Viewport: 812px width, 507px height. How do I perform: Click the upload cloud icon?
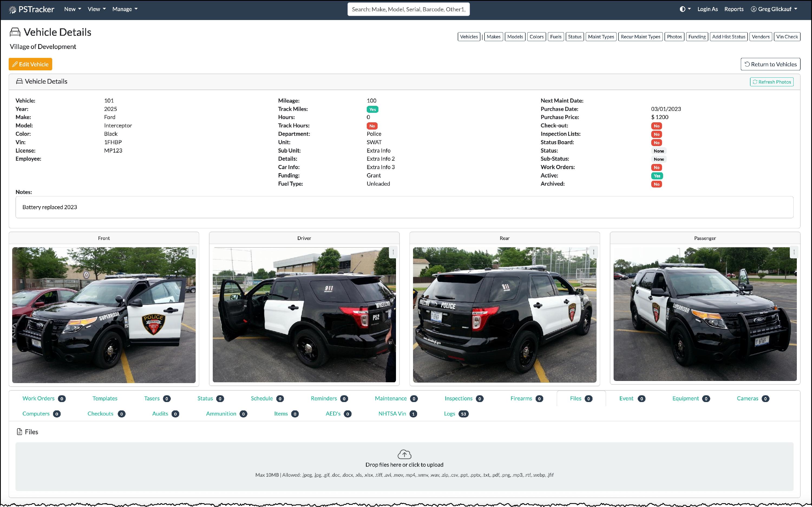[x=404, y=454]
